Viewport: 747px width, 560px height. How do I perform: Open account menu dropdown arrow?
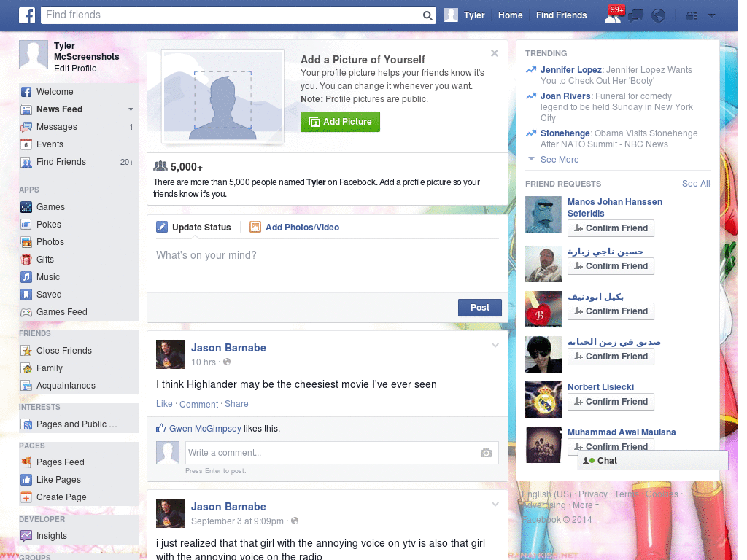[x=711, y=15]
